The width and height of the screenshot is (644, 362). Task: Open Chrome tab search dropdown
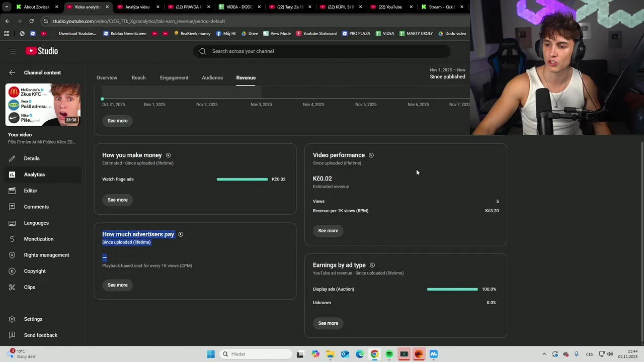7,7
